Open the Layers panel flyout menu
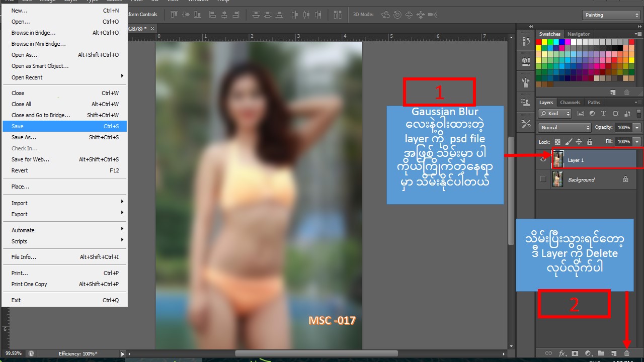This screenshot has width=644, height=362. [638, 103]
